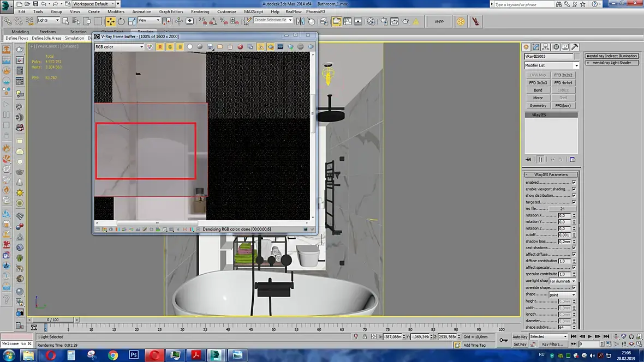Click the time slider at frame 0 / 100
The width and height of the screenshot is (644, 362).
(53, 319)
